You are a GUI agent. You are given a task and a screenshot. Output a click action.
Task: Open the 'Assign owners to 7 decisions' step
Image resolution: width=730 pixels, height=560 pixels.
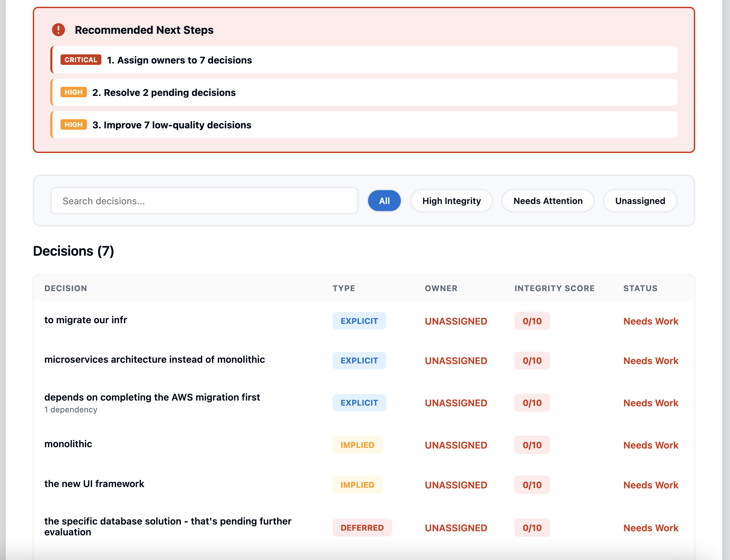click(179, 60)
